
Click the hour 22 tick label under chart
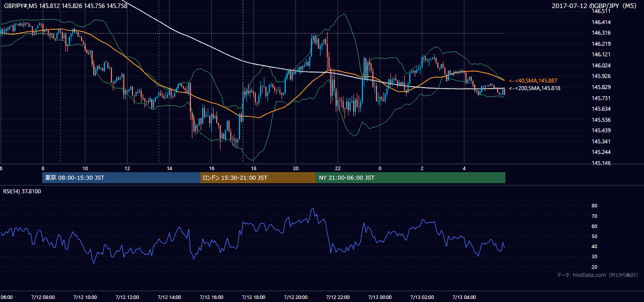[x=338, y=168]
